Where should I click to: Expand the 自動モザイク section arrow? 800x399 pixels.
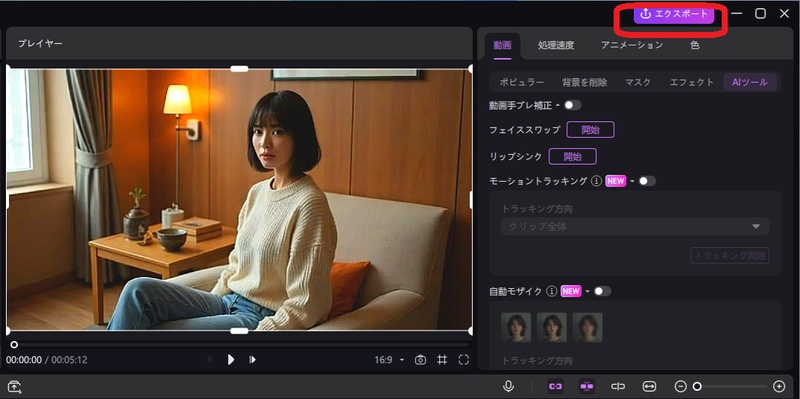[x=587, y=291]
